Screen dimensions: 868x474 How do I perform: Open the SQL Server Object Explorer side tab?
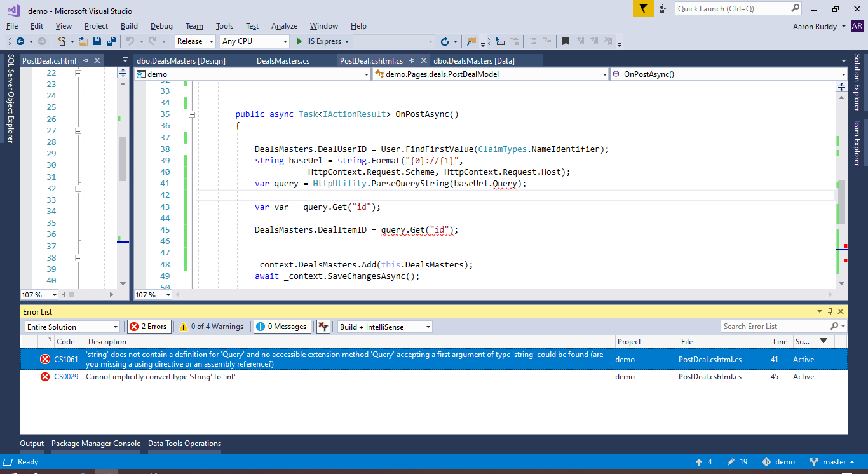pos(10,98)
